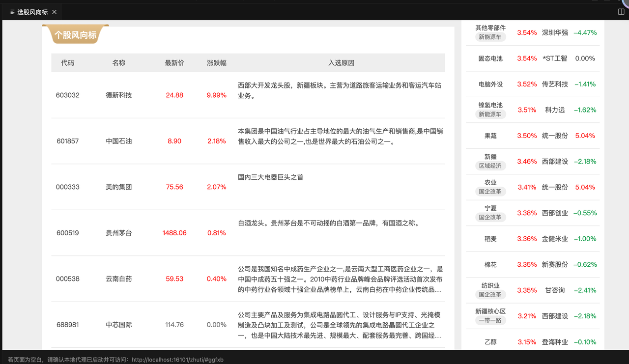Open the 深圳华强 leading stock

tap(555, 32)
